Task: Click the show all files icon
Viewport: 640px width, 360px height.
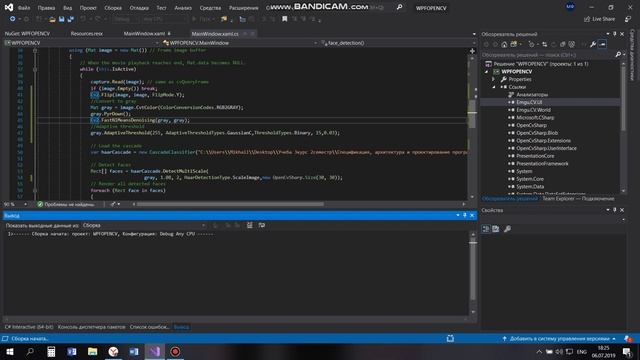Action: 571,44
